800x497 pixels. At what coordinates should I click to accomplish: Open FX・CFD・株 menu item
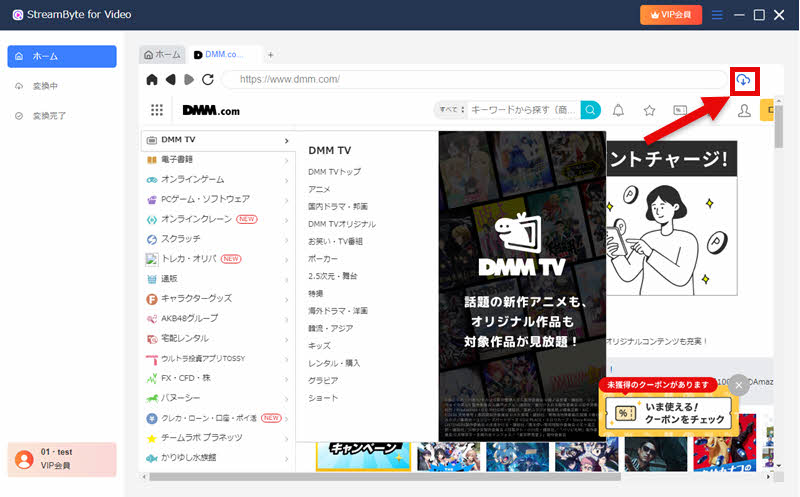click(217, 378)
